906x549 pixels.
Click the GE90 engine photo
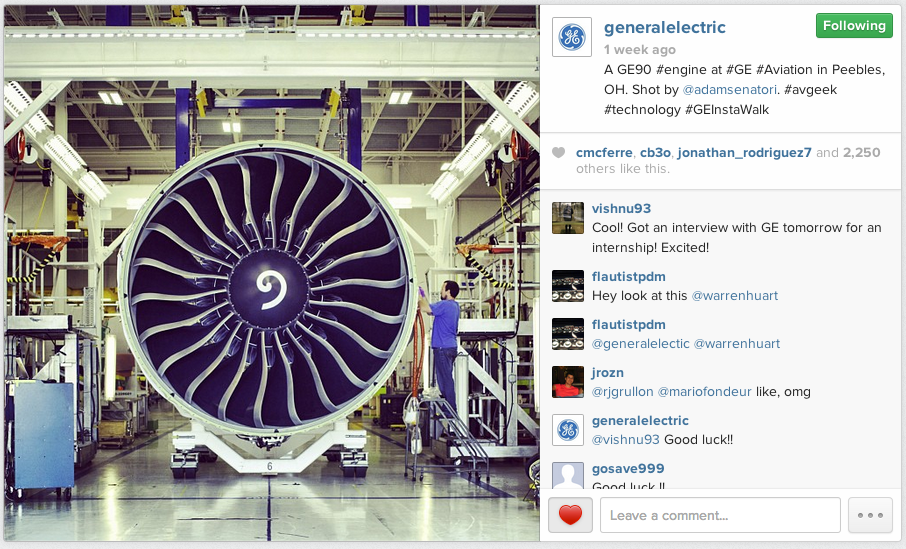coord(272,273)
